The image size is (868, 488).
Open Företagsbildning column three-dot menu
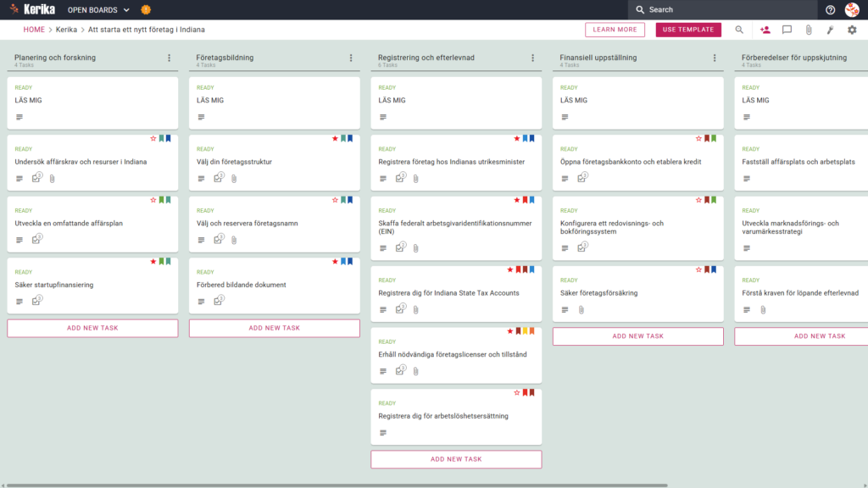tap(351, 58)
